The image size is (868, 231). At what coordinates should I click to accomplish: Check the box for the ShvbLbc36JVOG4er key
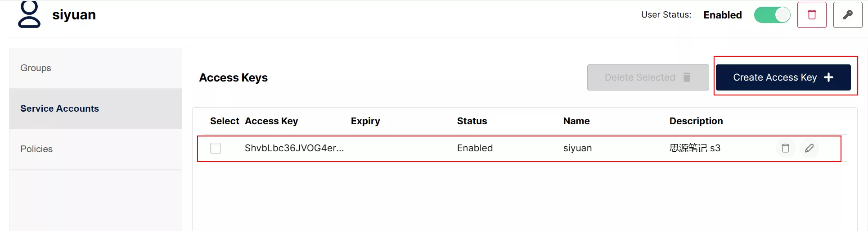point(216,148)
